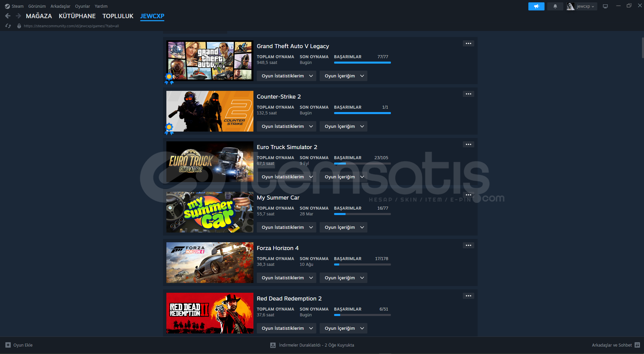Open the Arkadaşlar menu

[x=61, y=6]
